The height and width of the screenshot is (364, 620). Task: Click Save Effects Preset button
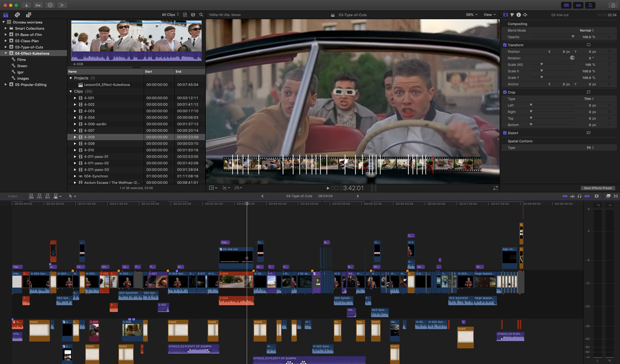click(597, 188)
